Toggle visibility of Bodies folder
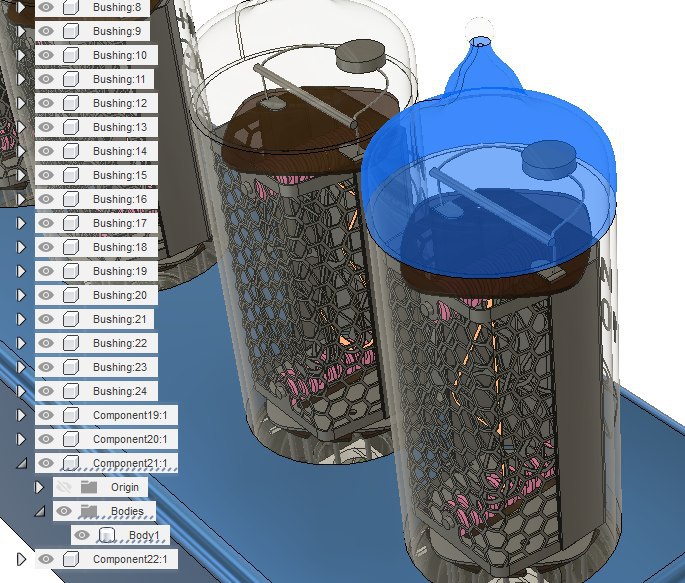The width and height of the screenshot is (685, 583). point(64,511)
